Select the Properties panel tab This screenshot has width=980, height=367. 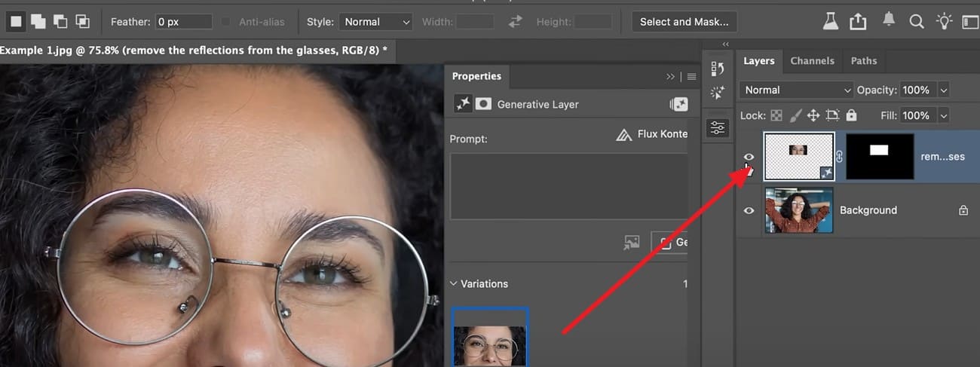coord(476,76)
